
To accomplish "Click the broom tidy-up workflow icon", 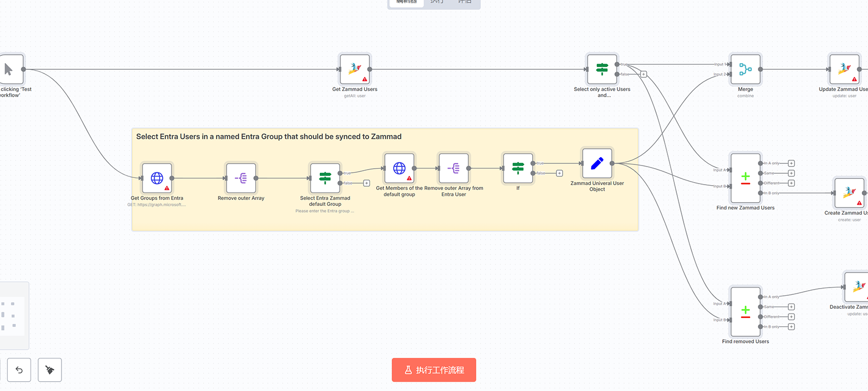I will click(50, 370).
